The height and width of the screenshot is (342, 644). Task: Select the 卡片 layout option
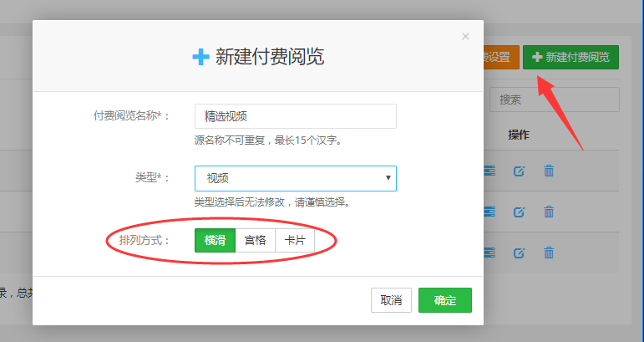point(294,240)
